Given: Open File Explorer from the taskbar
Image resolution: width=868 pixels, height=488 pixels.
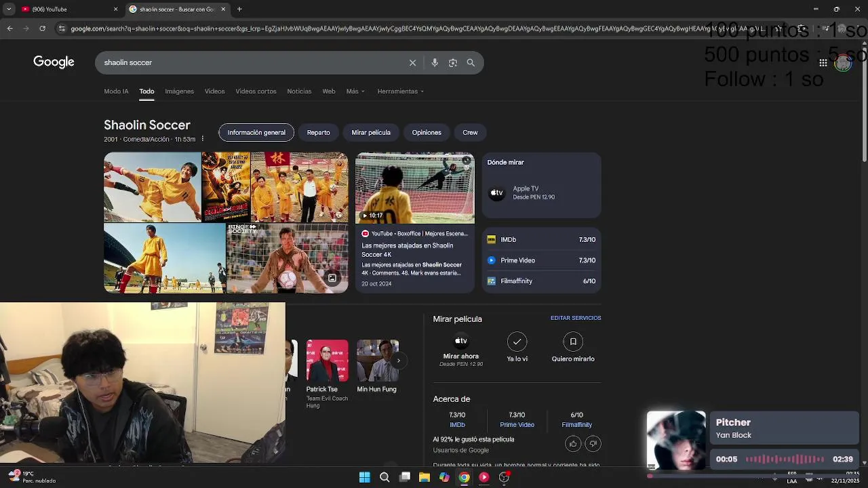Looking at the screenshot, I should pos(425,477).
